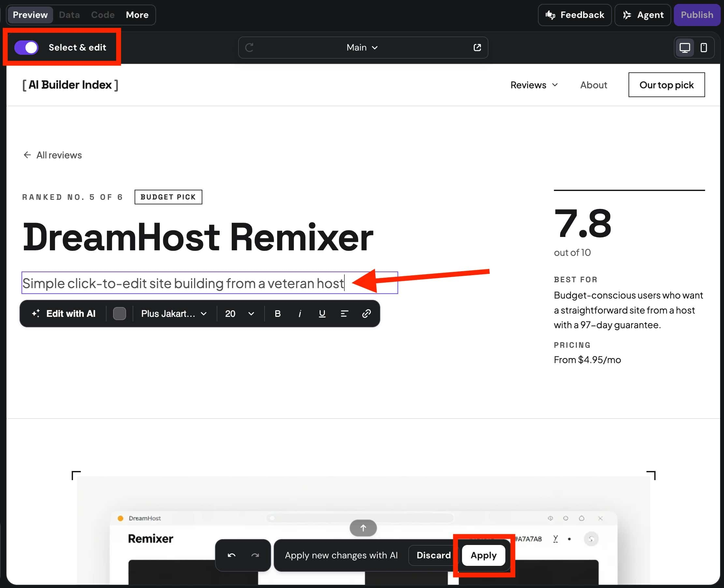Open preview in new tab icon
This screenshot has height=588, width=724.
click(477, 47)
